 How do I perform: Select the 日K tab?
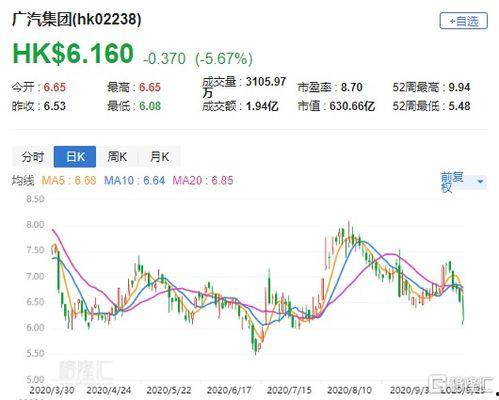tap(75, 156)
